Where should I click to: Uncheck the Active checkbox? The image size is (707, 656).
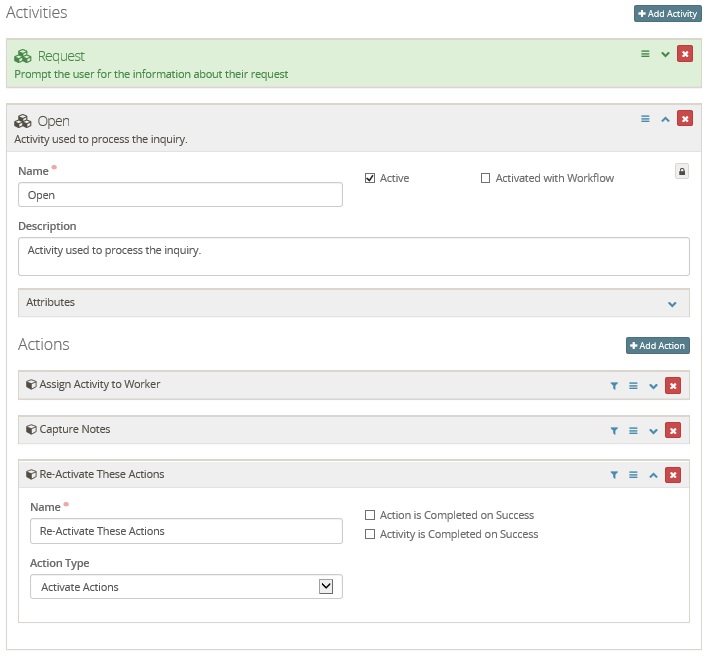[x=370, y=178]
